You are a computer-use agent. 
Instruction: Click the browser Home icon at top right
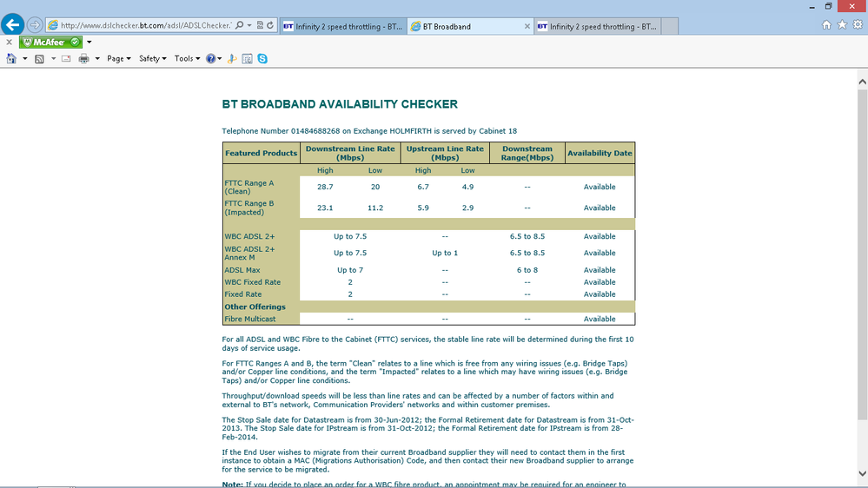pyautogui.click(x=826, y=25)
